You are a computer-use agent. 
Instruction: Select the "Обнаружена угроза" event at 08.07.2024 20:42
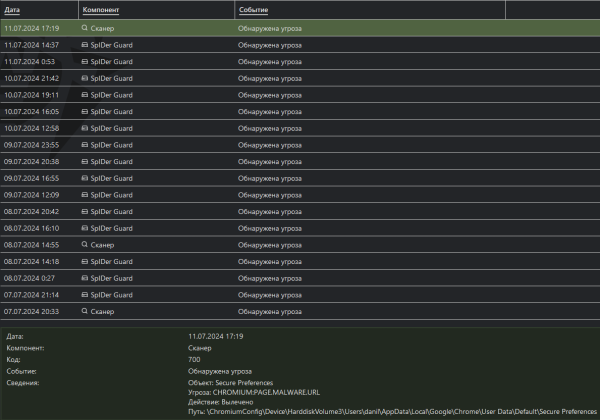click(269, 212)
